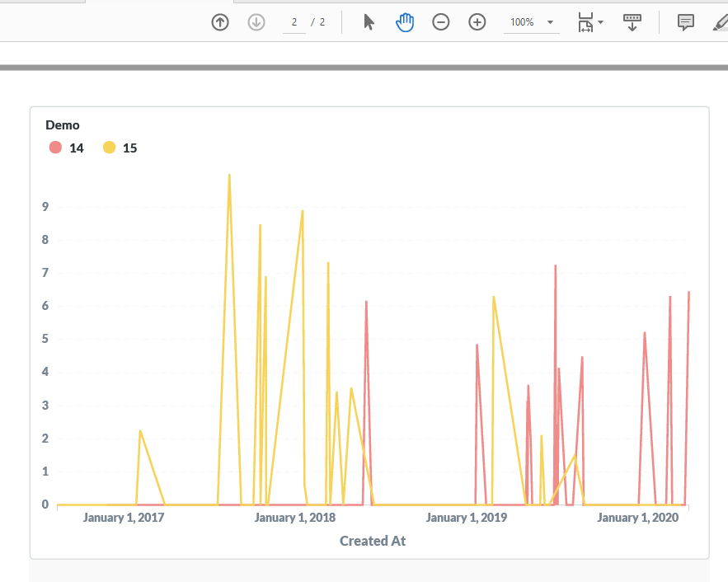Click the Demo chart title
Image resolution: width=728 pixels, height=582 pixels.
tap(63, 124)
